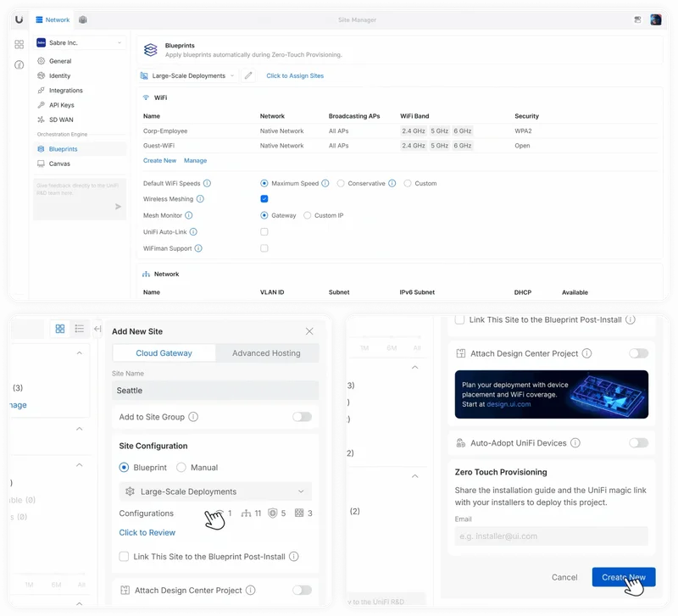678x616 pixels.
Task: Show info for Wireless Meshing
Action: pos(200,199)
